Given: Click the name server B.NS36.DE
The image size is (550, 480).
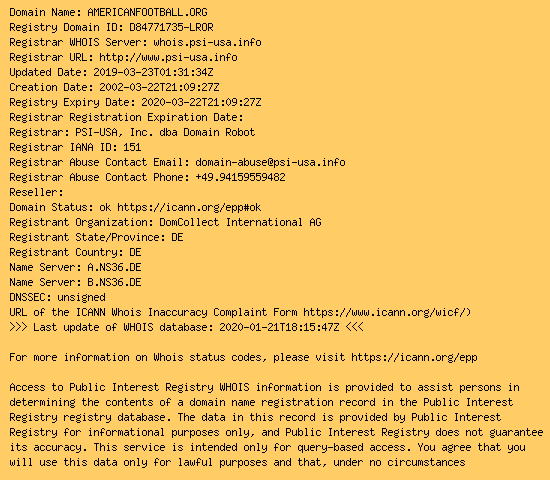Looking at the screenshot, I should tap(114, 282).
